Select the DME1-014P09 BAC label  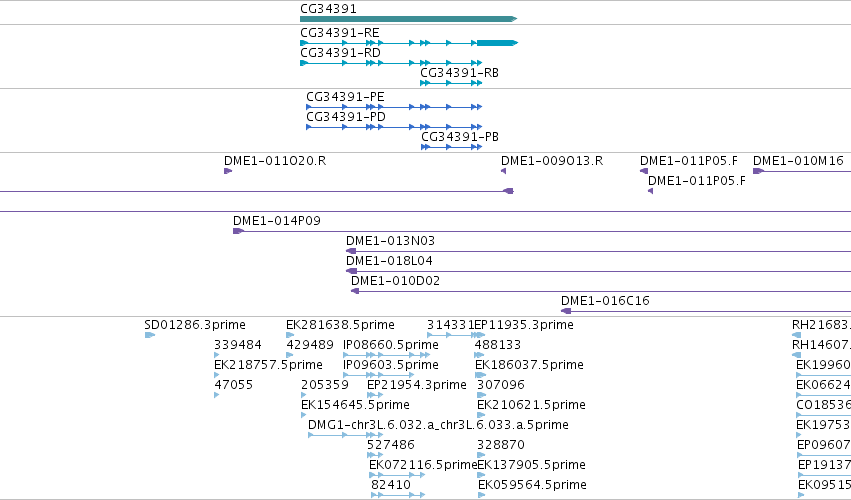(277, 221)
